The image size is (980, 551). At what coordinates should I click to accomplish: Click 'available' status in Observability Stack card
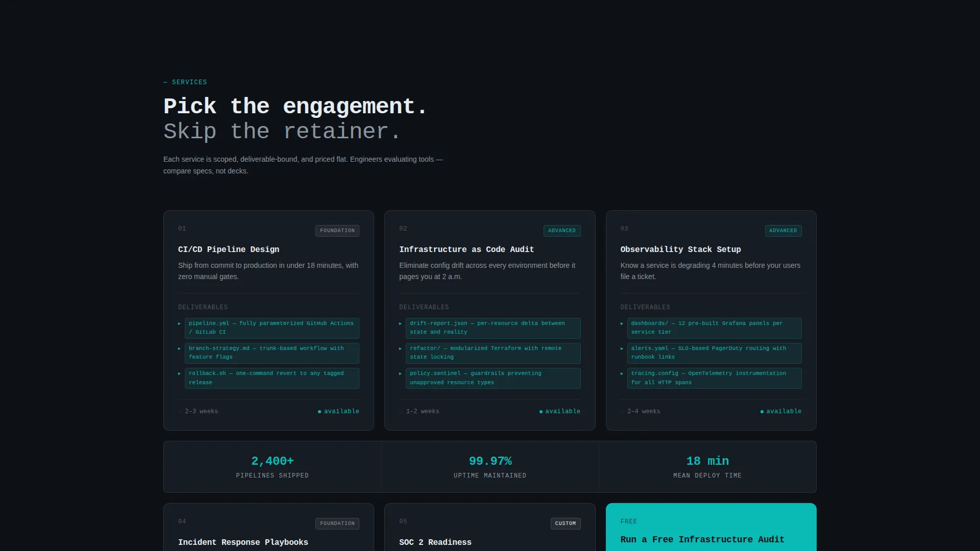point(783,412)
